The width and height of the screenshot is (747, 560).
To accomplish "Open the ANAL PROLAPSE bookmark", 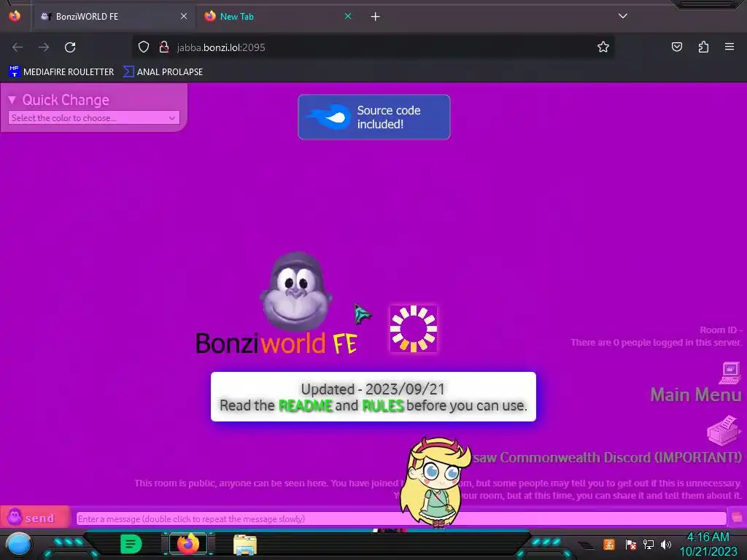I will (x=163, y=72).
